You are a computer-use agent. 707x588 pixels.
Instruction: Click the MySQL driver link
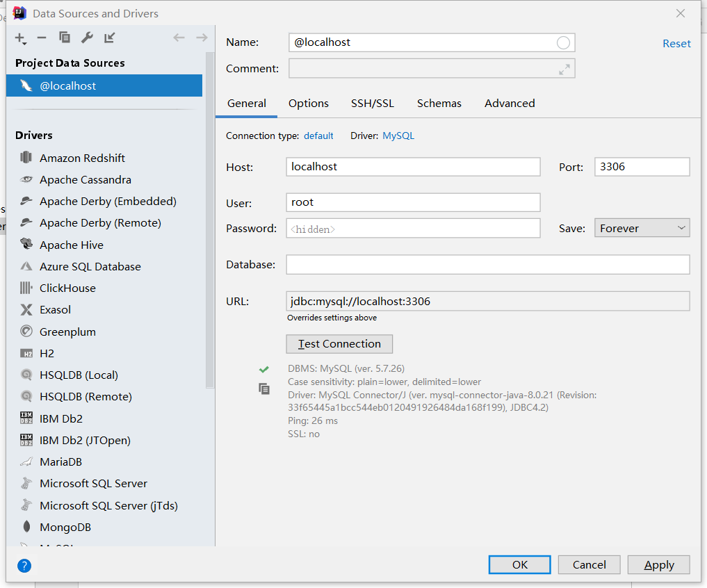[398, 136]
